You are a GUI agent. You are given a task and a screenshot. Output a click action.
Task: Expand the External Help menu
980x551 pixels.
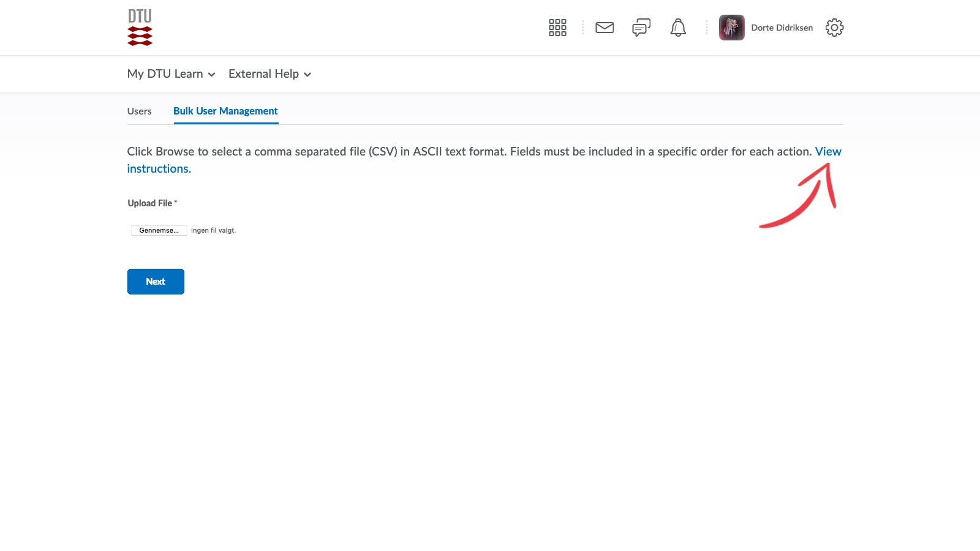tap(263, 74)
